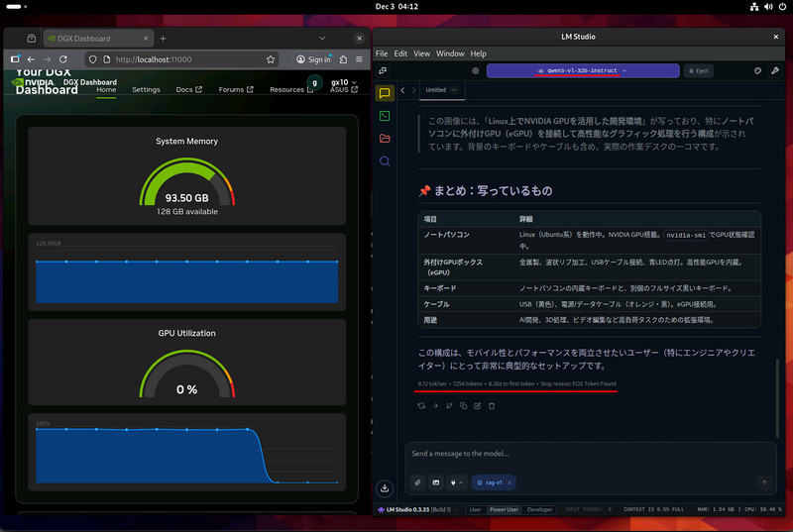Open the Downloads icon at bottom of LM Studio sidebar

[x=385, y=488]
